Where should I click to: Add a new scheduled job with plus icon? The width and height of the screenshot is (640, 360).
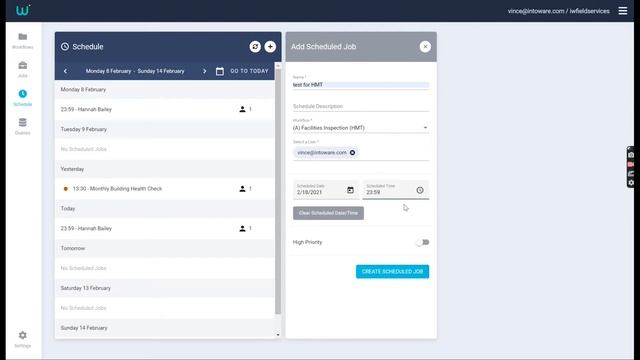[270, 47]
